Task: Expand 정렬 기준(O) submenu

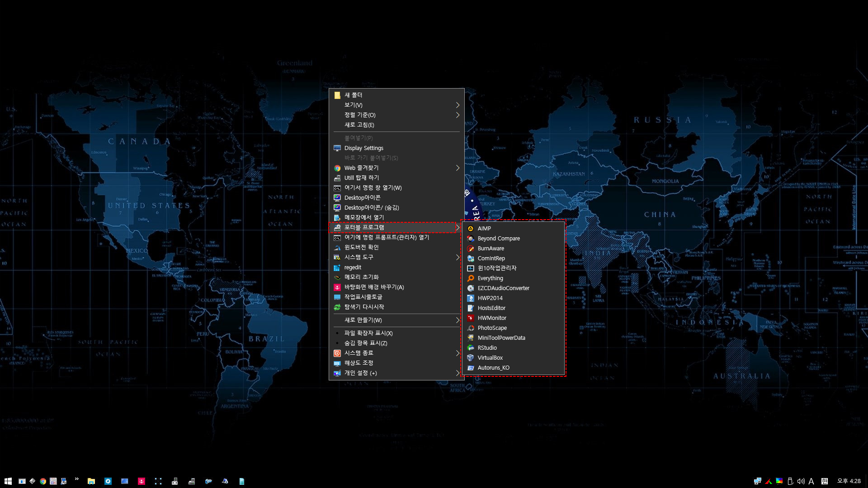Action: (396, 114)
